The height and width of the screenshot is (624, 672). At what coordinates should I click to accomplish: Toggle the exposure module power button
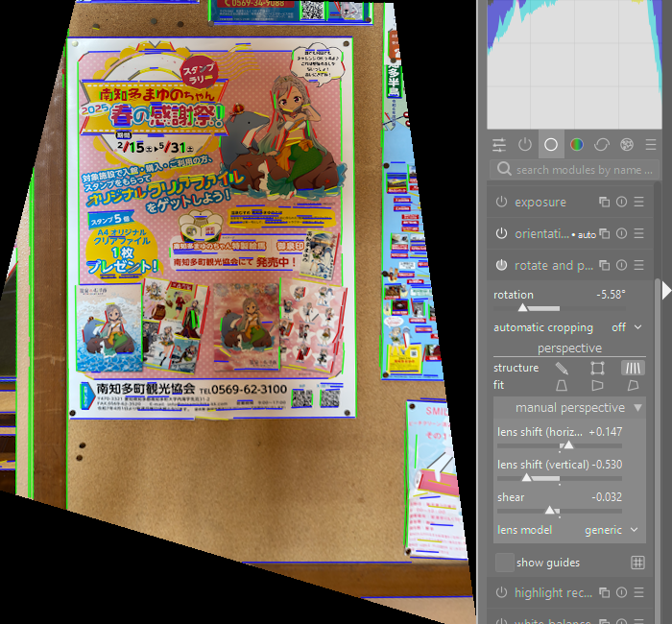point(501,202)
